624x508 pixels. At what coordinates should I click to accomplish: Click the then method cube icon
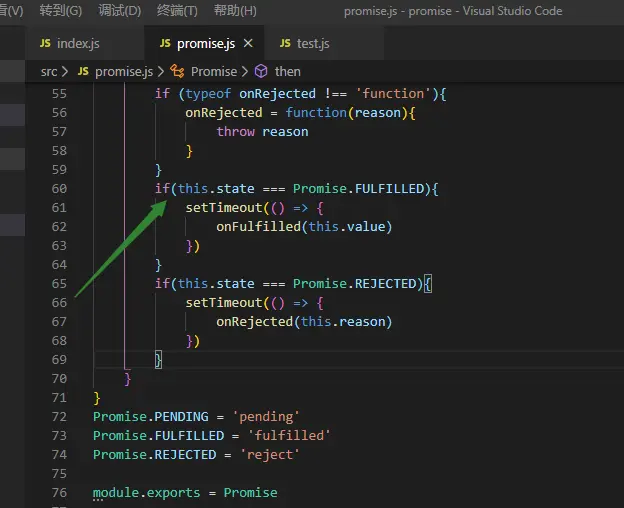tap(261, 72)
